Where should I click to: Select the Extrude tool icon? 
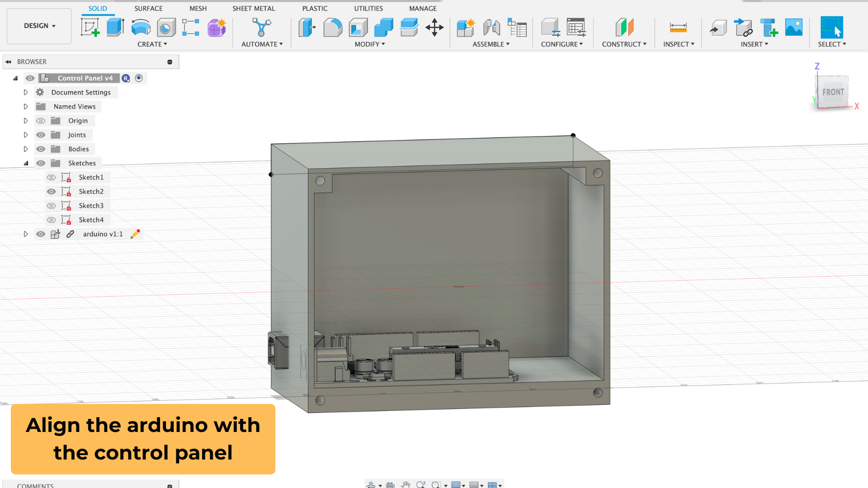coord(115,28)
